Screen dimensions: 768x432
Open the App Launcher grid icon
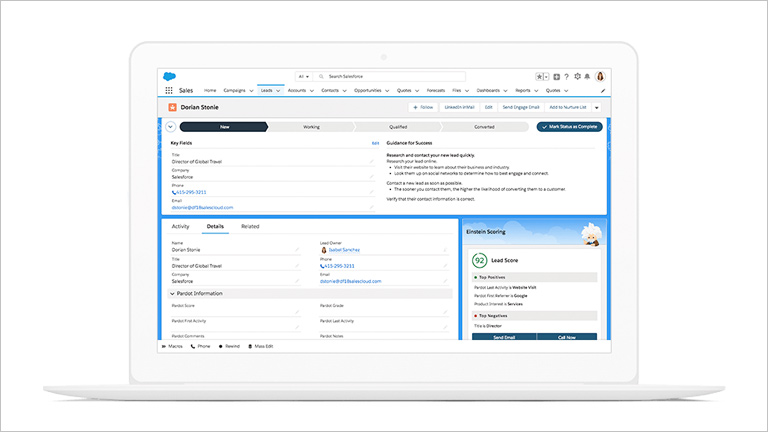click(169, 91)
